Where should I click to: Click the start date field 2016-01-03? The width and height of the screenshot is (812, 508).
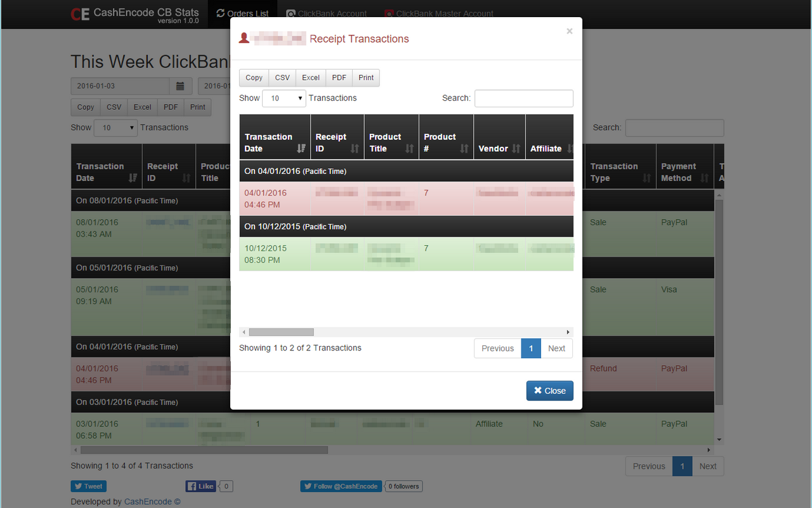(120, 86)
